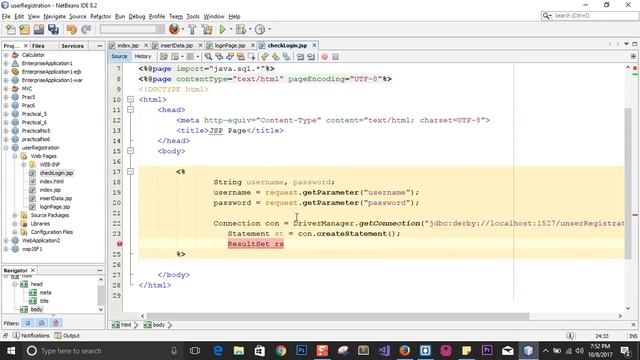
Task: Open the Tools menu
Action: coord(193,16)
